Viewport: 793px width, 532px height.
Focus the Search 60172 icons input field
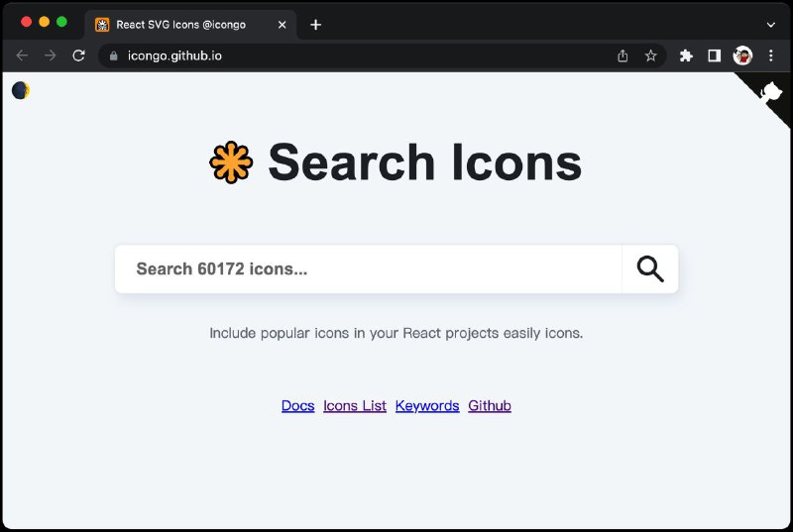[x=368, y=268]
